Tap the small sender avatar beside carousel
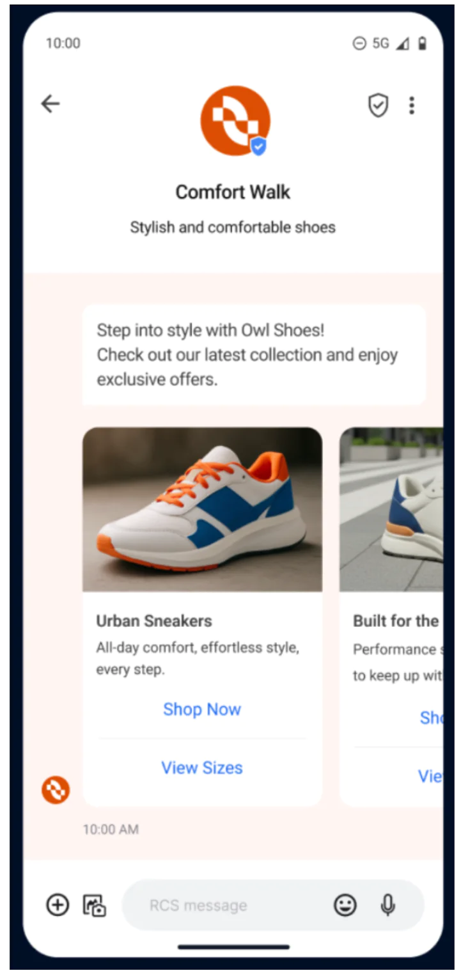The image size is (468, 980). point(56,790)
